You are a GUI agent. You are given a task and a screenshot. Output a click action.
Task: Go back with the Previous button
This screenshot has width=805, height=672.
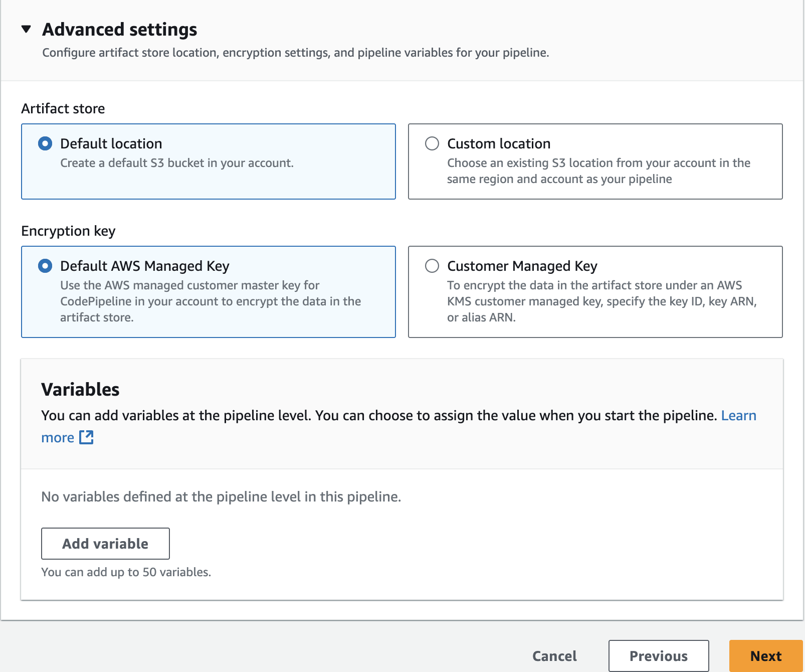tap(659, 656)
